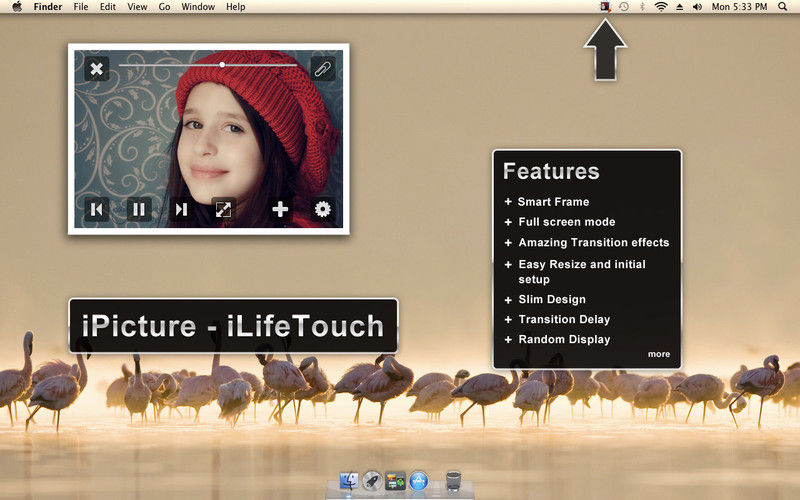The height and width of the screenshot is (500, 800).
Task: Skip to the next photo
Action: point(181,209)
